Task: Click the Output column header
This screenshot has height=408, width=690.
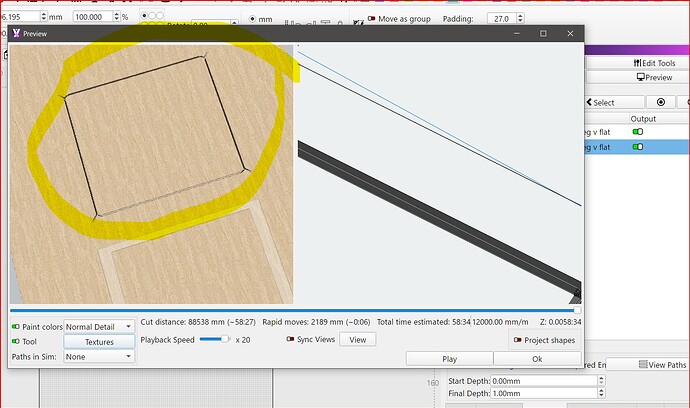Action: coord(643,119)
